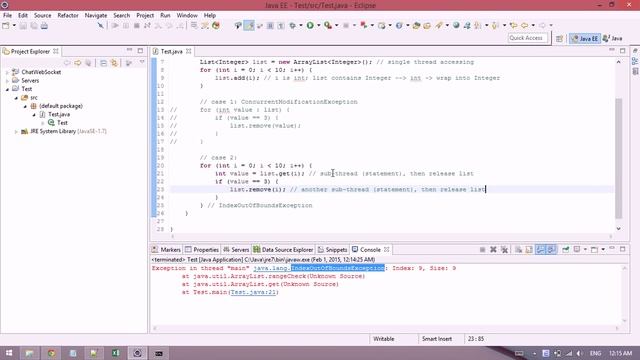Screen dimensions: 640x360
Task: Click the Open Web Browser globe icon
Action: click(456, 25)
